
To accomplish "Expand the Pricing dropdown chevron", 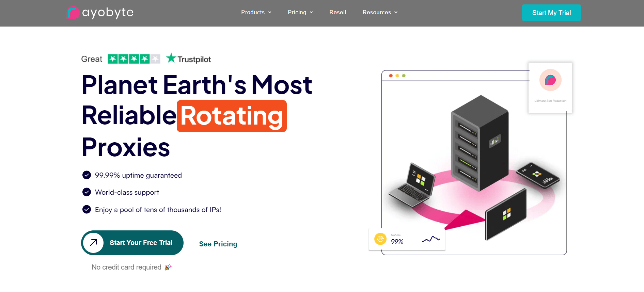I will click(x=311, y=13).
